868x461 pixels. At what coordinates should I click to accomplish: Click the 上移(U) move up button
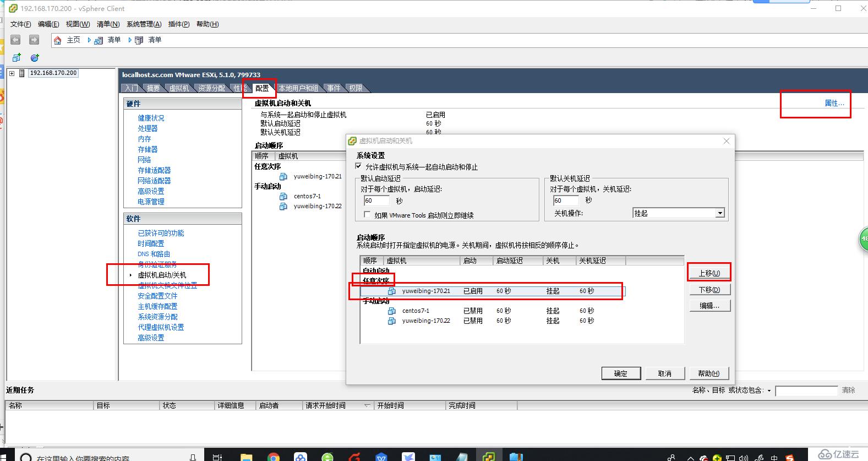point(709,273)
